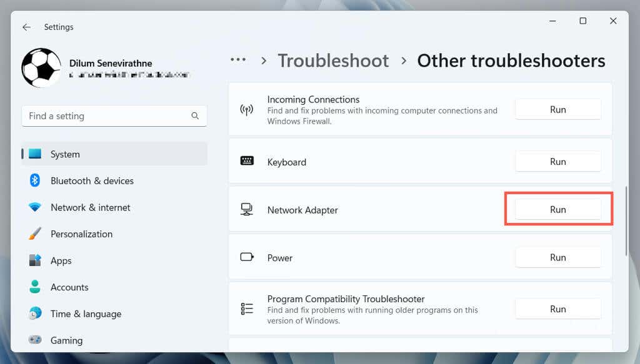Select Program Compatibility Troubleshooter title
Screen dimensions: 640x364
pos(346,299)
